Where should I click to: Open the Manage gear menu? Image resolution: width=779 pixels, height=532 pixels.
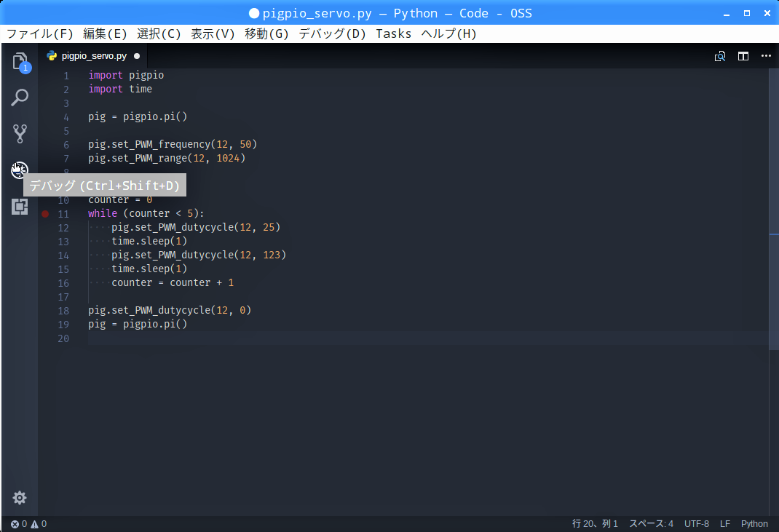[x=20, y=498]
